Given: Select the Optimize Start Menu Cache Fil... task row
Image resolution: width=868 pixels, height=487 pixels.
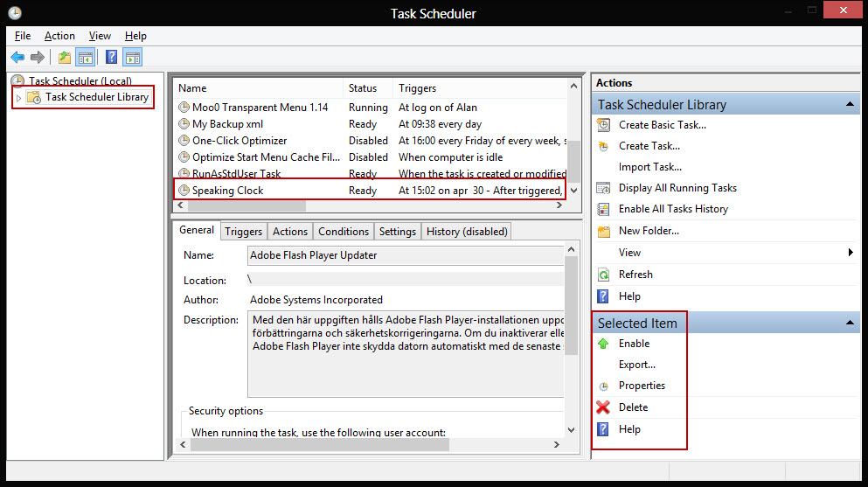Looking at the screenshot, I should click(x=370, y=157).
